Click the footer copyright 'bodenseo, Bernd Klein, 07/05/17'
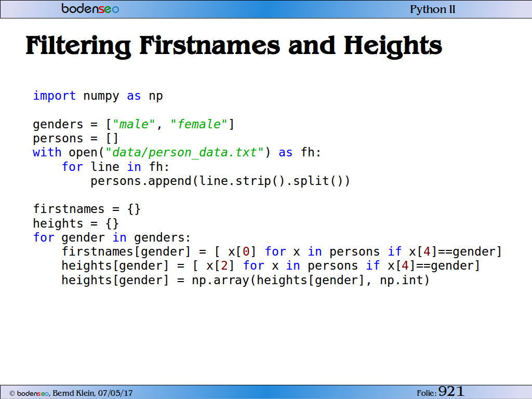Viewport: 532px width, 399px height. point(71,393)
